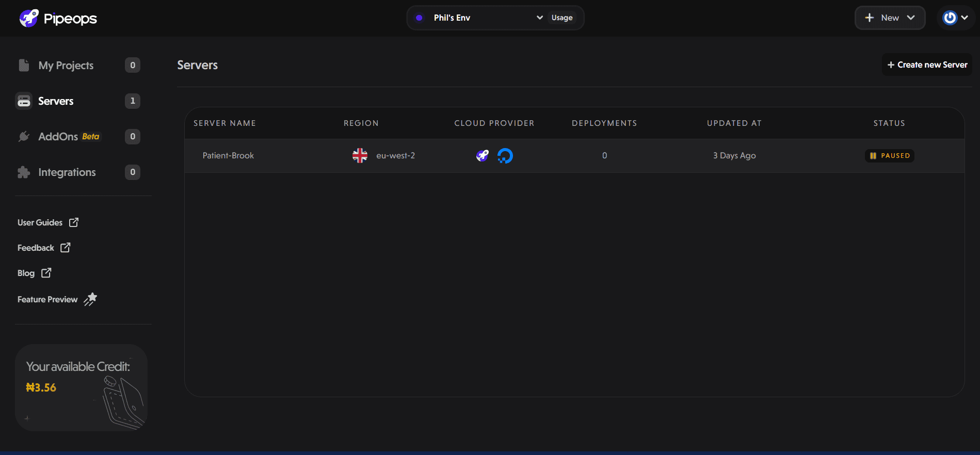Click Create new Server button
Screen dimensions: 980x455
927,64
